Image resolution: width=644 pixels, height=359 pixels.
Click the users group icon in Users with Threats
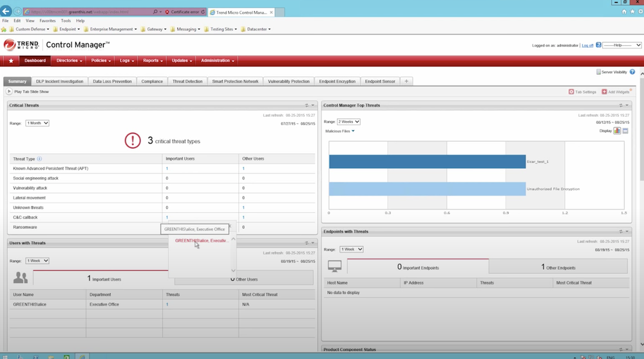click(x=20, y=278)
